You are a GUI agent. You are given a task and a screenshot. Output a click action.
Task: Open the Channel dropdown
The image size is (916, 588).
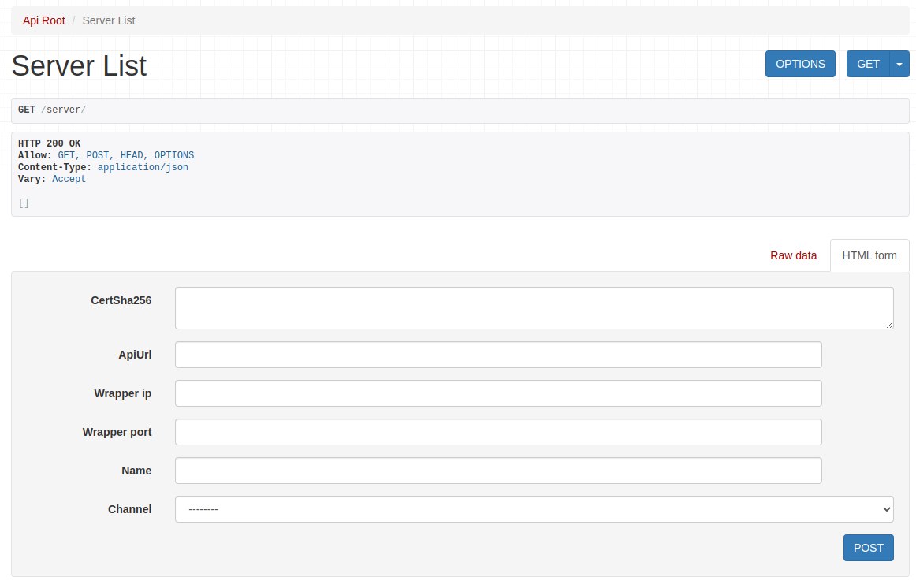[x=534, y=509]
